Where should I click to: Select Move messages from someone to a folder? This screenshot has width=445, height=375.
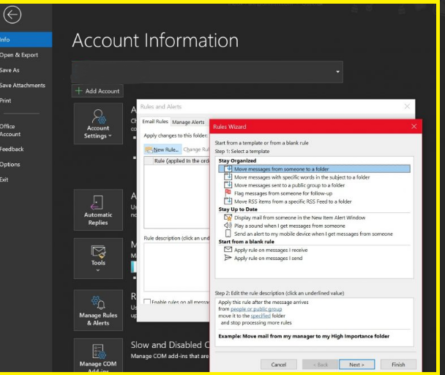click(314, 169)
